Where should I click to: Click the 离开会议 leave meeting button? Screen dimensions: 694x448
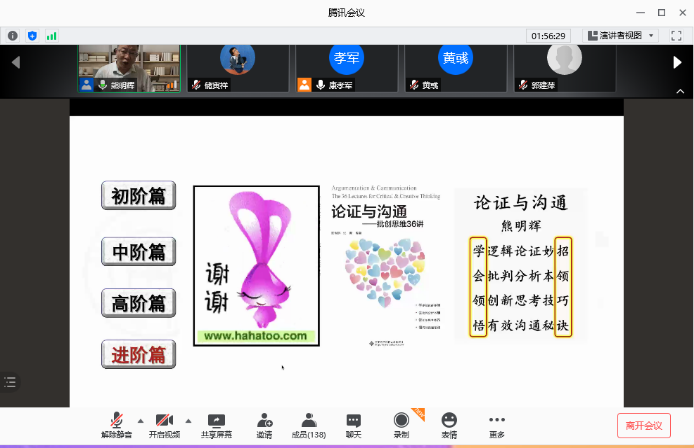click(644, 425)
